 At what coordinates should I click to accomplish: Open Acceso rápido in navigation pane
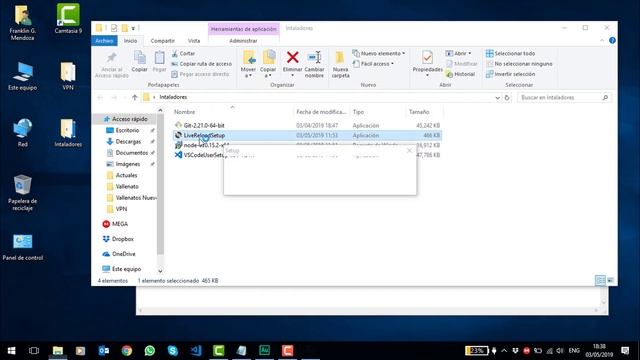click(129, 119)
